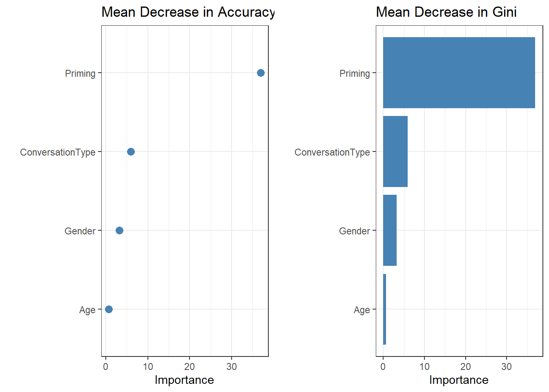Select the Gender axis label in Accuracy plot
The image size is (549, 392).
(x=80, y=231)
